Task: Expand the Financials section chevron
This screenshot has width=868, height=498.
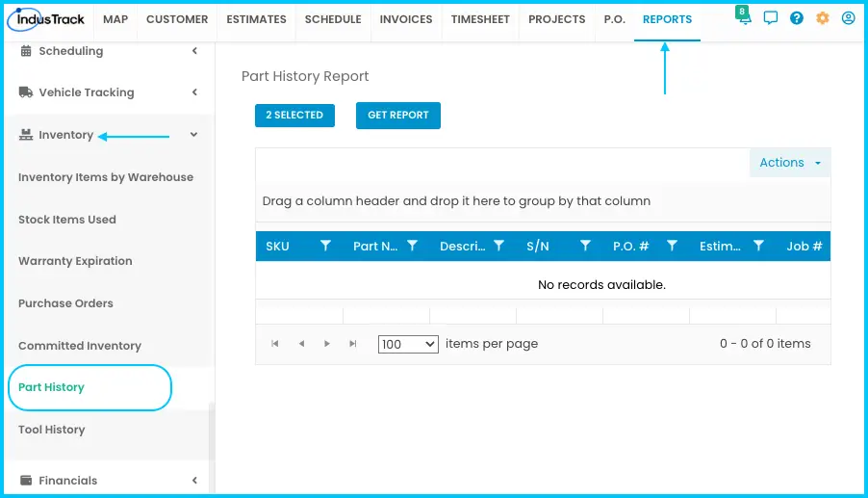Action: (x=194, y=481)
